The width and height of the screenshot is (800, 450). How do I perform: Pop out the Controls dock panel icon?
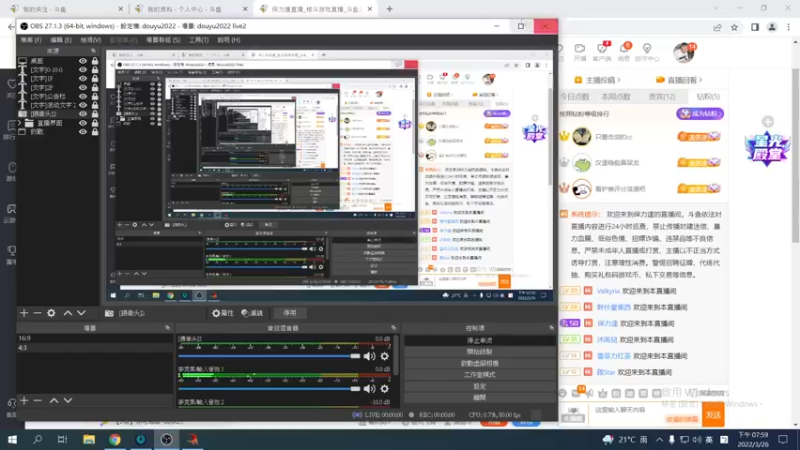552,328
